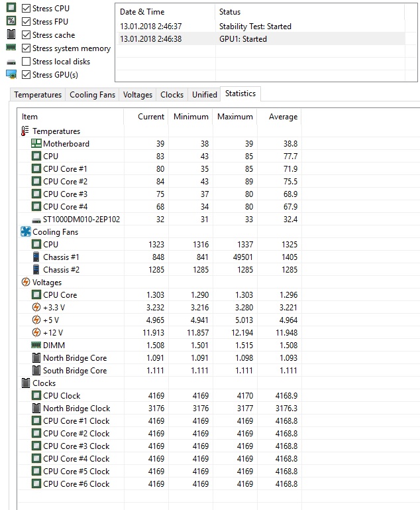The height and width of the screenshot is (510, 420).
Task: Toggle the Stress cache checkbox
Action: [x=26, y=35]
